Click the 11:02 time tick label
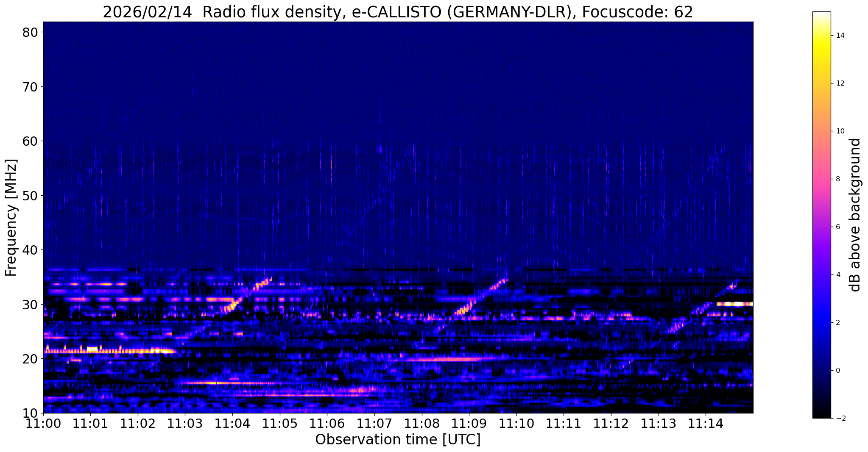 click(138, 423)
